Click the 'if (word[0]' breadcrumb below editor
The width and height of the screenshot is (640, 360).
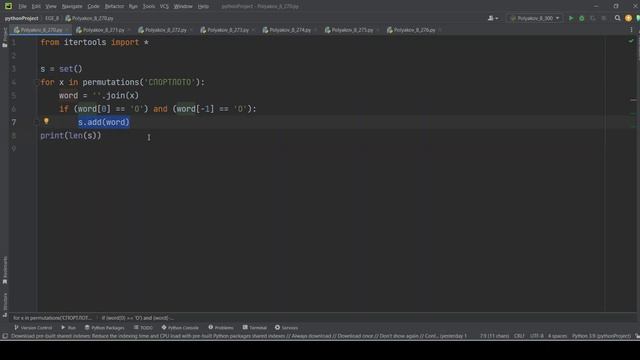[x=138, y=318]
